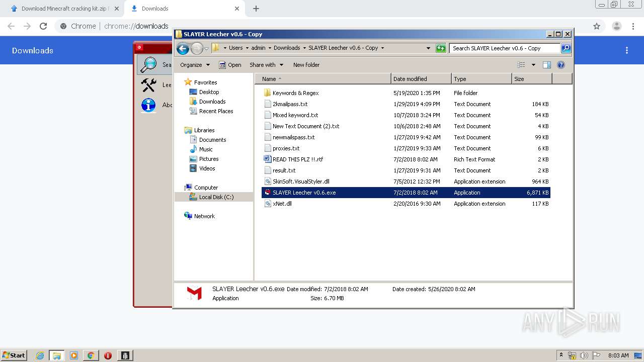The width and height of the screenshot is (644, 362).
Task: Click the search magnifier icon in Explorer
Action: click(566, 48)
